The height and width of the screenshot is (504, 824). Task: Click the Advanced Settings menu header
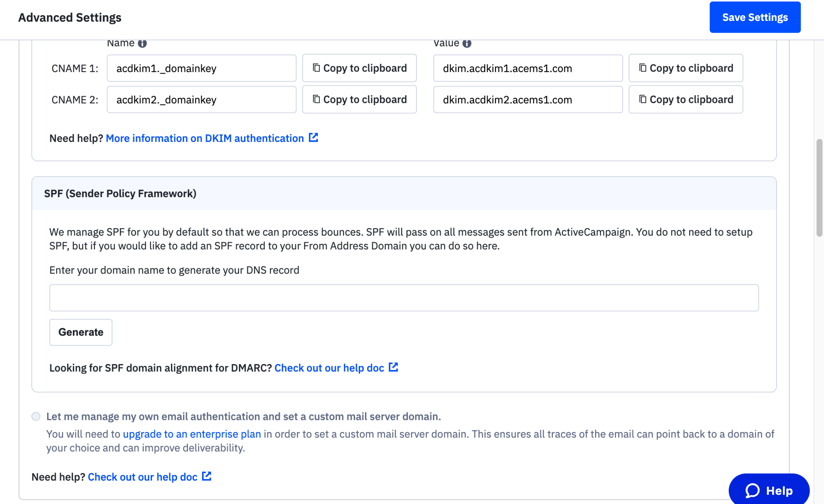tap(69, 17)
